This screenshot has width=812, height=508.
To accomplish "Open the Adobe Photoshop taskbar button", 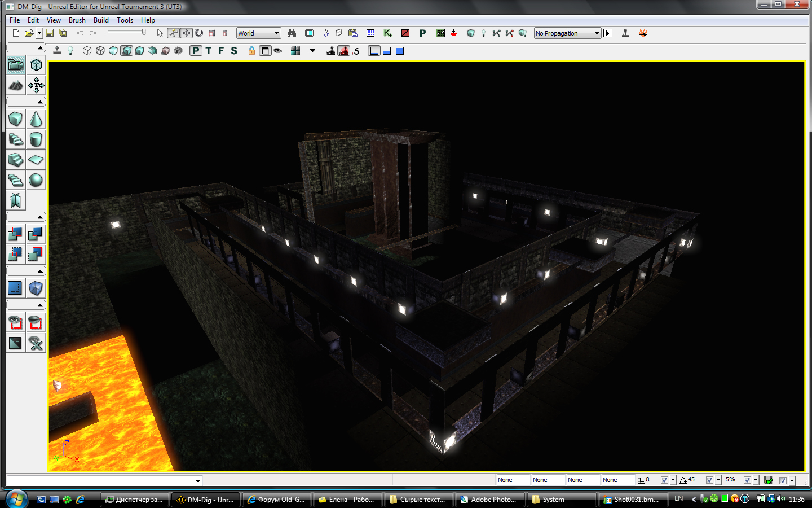I will tap(489, 500).
